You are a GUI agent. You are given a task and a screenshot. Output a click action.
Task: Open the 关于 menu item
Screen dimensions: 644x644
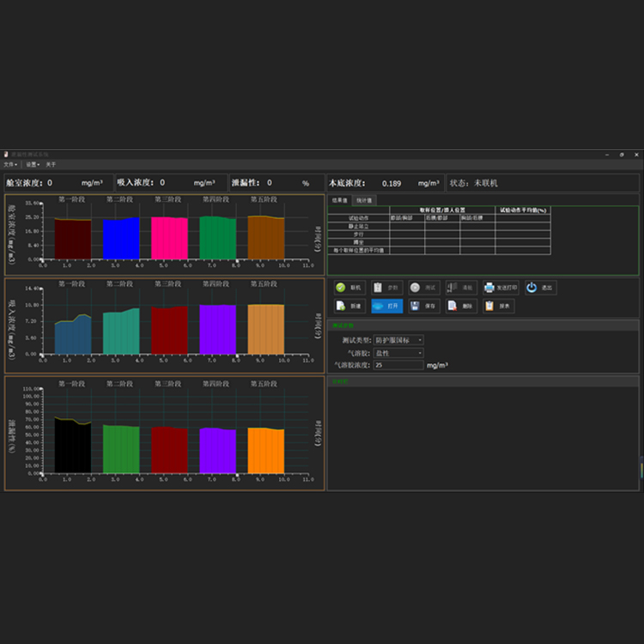[51, 165]
